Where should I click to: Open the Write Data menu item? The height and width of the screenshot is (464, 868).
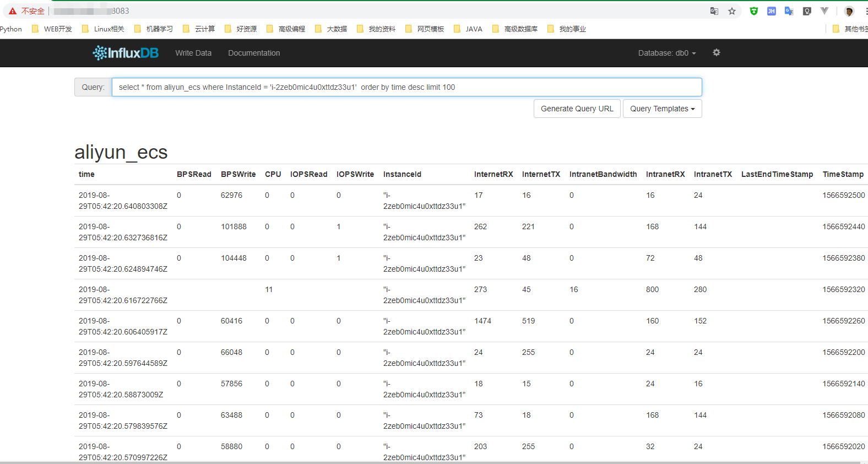[x=193, y=53]
